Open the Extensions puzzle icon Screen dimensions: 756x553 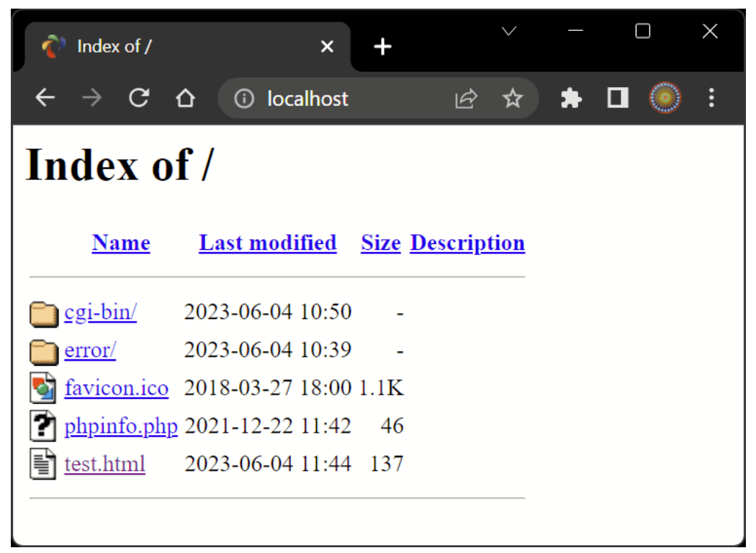point(571,98)
